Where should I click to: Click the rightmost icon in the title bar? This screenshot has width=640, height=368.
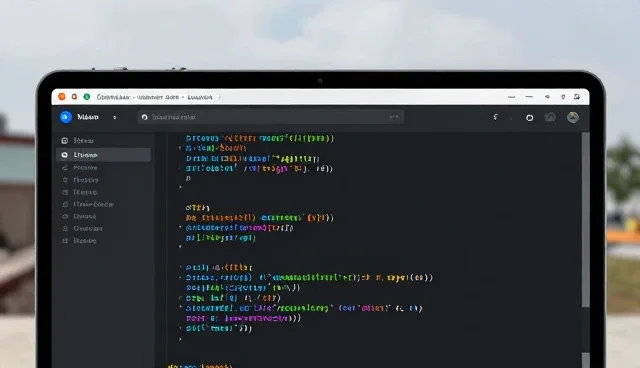point(577,97)
